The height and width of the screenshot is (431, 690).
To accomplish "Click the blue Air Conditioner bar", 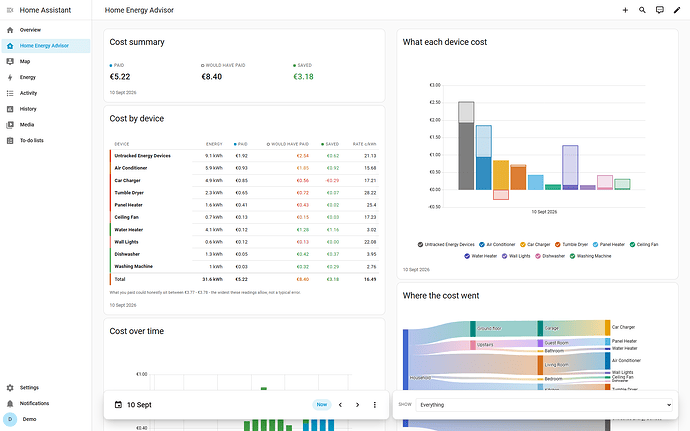I will point(484,173).
